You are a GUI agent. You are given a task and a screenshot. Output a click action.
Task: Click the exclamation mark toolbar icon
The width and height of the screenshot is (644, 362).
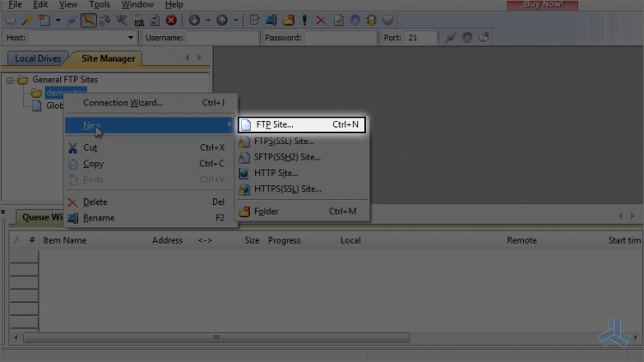point(304,20)
